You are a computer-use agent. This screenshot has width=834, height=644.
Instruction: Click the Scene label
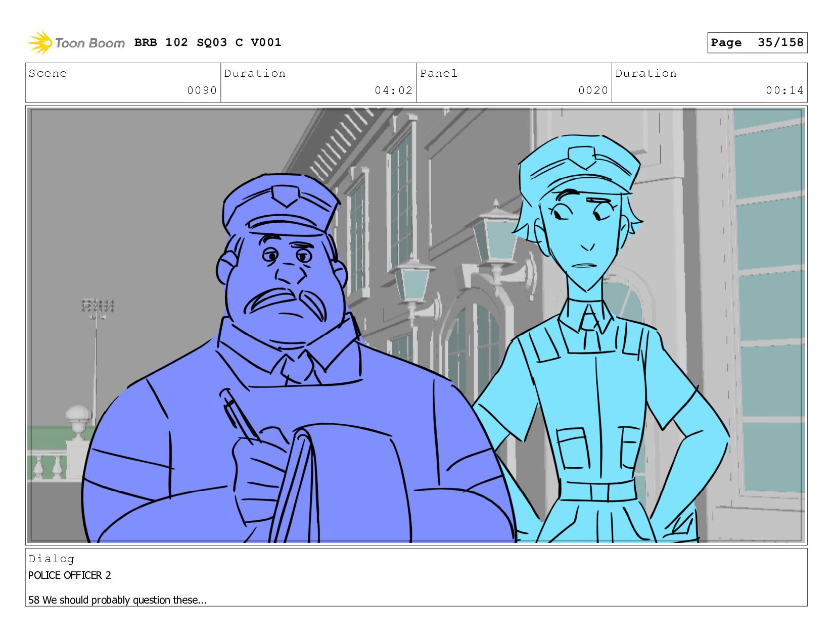pos(48,73)
